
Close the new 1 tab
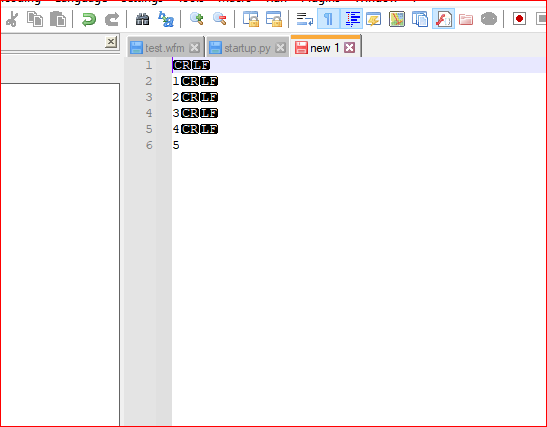pyautogui.click(x=350, y=47)
